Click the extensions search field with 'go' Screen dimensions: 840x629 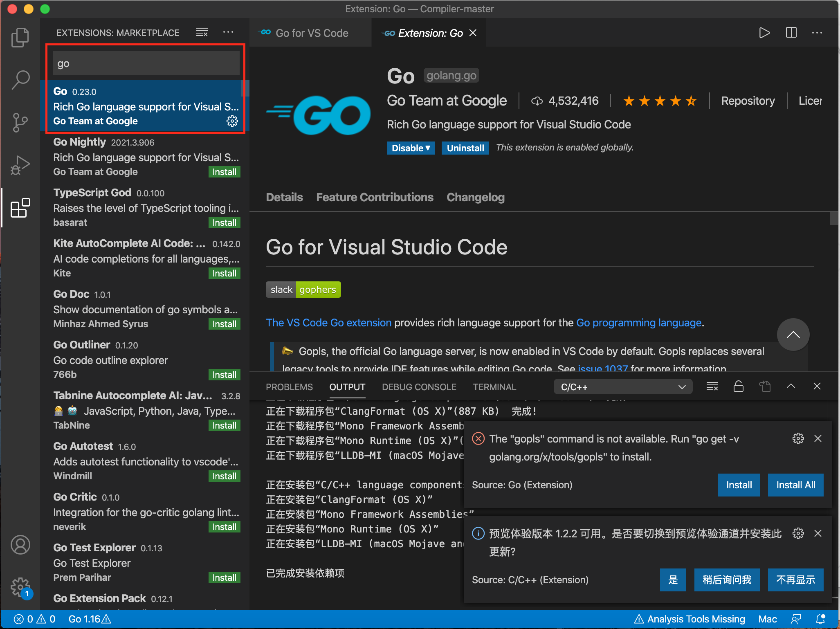146,63
